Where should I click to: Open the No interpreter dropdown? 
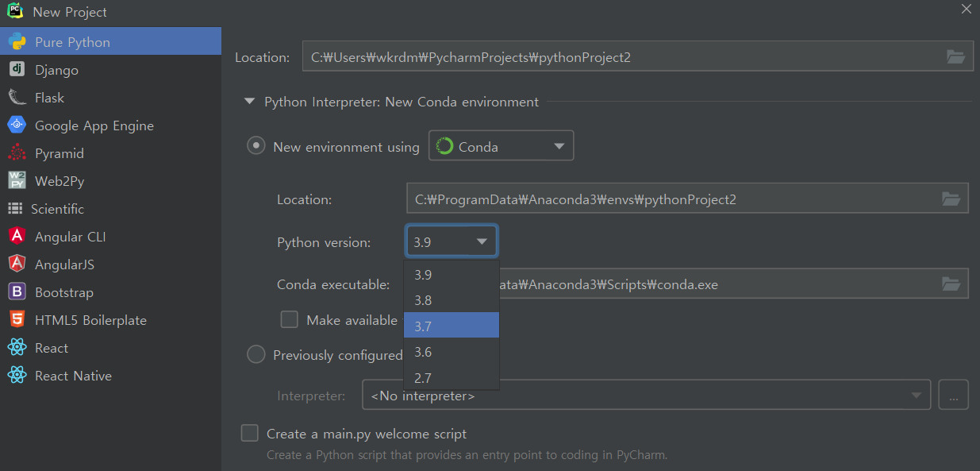[x=646, y=395]
